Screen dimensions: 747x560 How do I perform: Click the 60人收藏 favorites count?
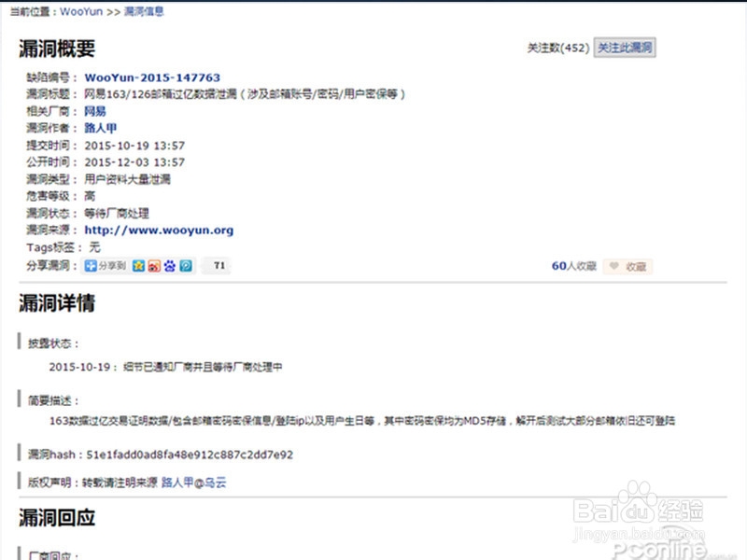coord(574,266)
